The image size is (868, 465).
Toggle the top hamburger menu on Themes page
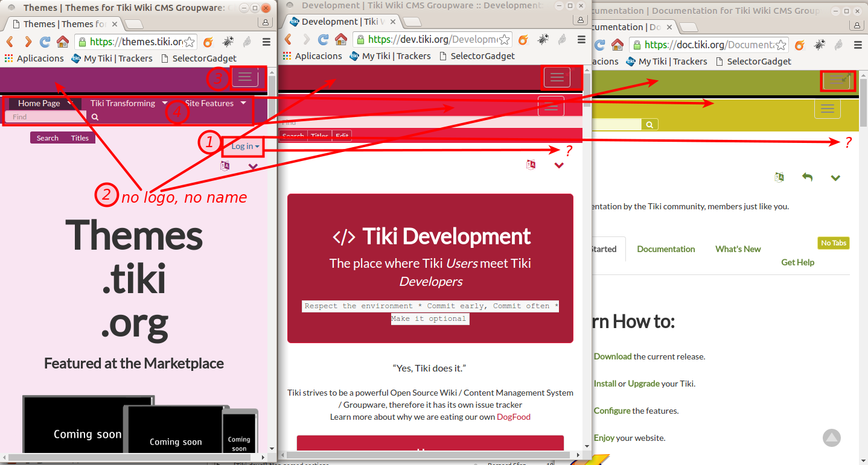pos(245,76)
